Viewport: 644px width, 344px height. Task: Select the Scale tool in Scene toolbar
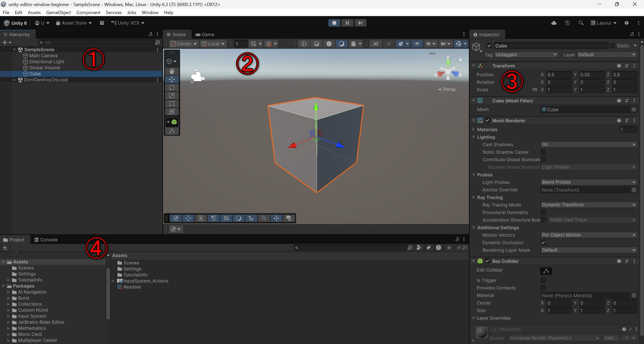coord(172,96)
